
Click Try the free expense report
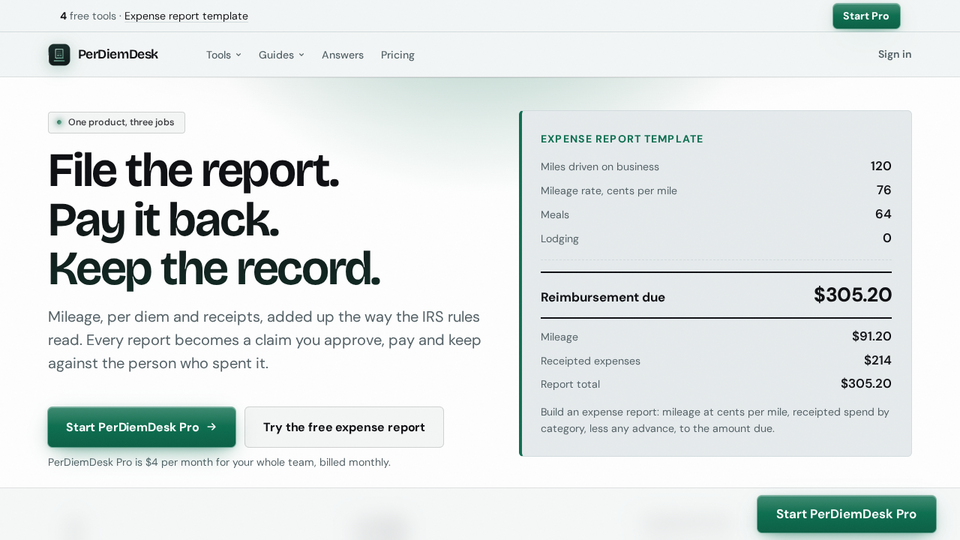(x=344, y=427)
